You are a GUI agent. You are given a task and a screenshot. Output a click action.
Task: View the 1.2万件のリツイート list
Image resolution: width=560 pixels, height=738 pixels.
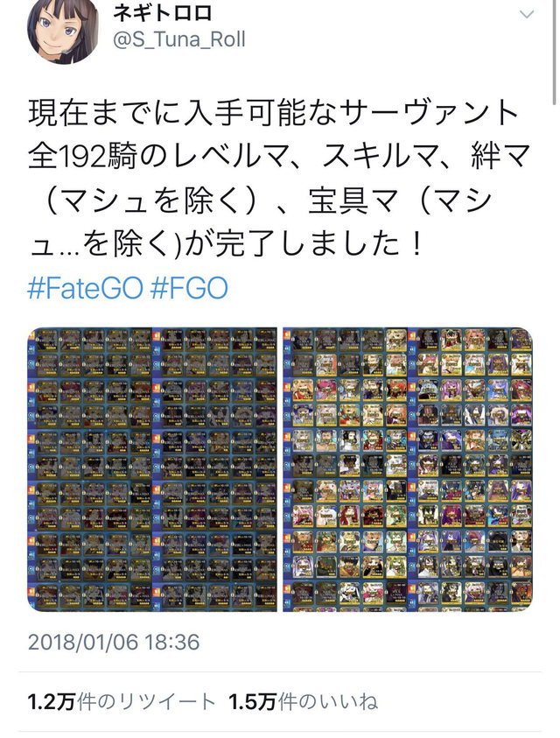(122, 702)
